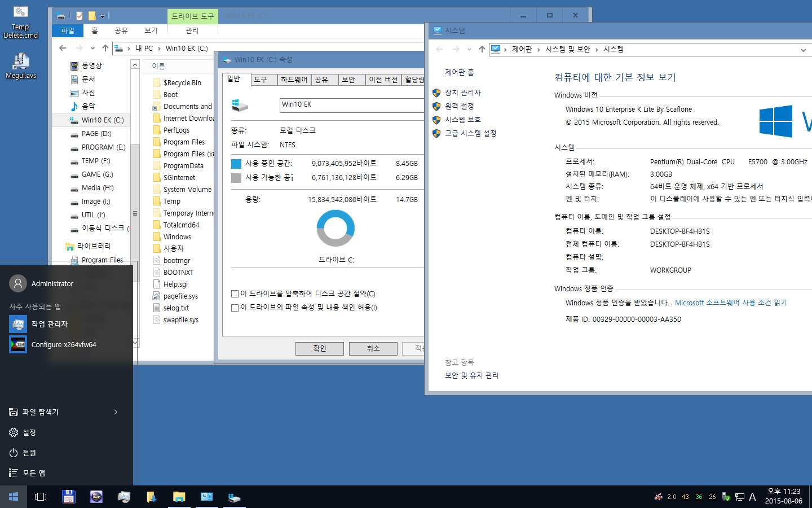Click the 이름 column header in Explorer
The height and width of the screenshot is (508, 812).
158,67
